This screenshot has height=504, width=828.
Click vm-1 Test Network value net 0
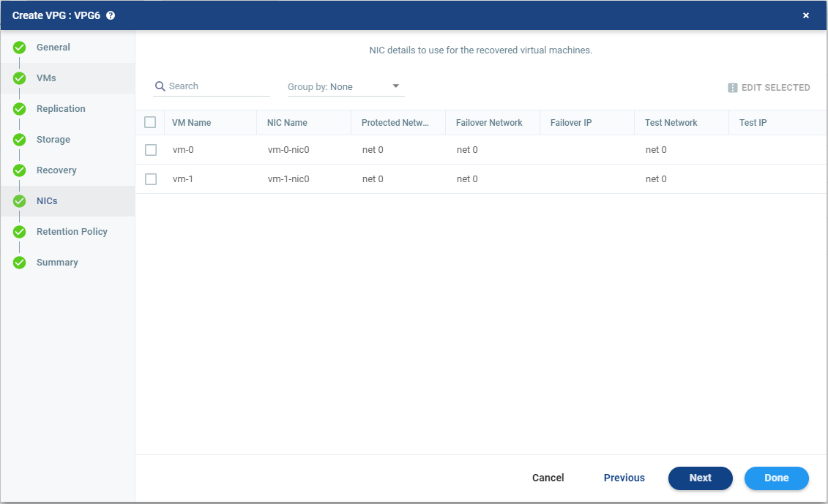pyautogui.click(x=656, y=179)
